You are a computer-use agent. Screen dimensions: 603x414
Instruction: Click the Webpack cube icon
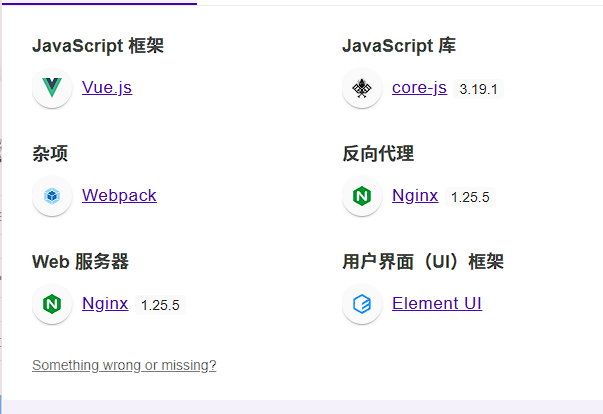click(52, 196)
